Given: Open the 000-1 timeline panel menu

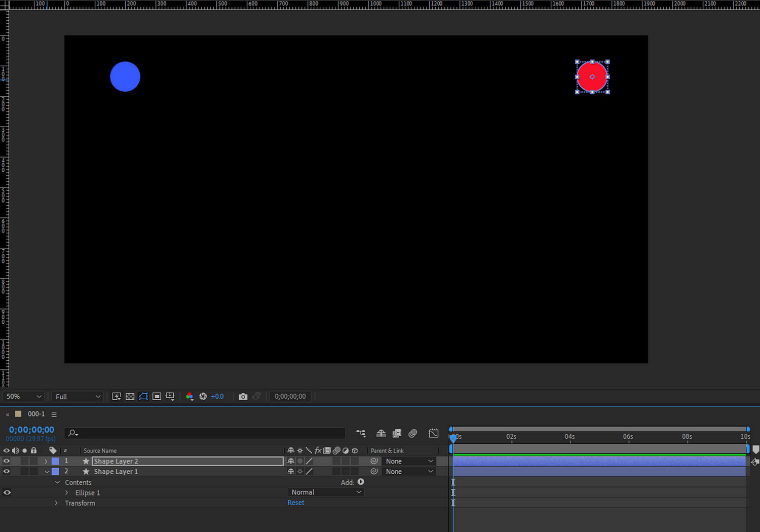Looking at the screenshot, I should pyautogui.click(x=54, y=414).
